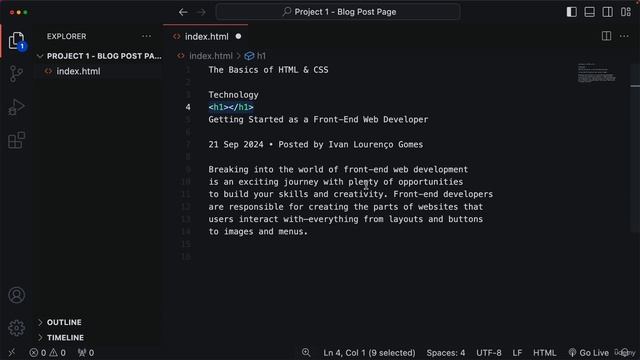Click the editor vertical scrollbar
The width and height of the screenshot is (640, 360).
tap(635, 147)
